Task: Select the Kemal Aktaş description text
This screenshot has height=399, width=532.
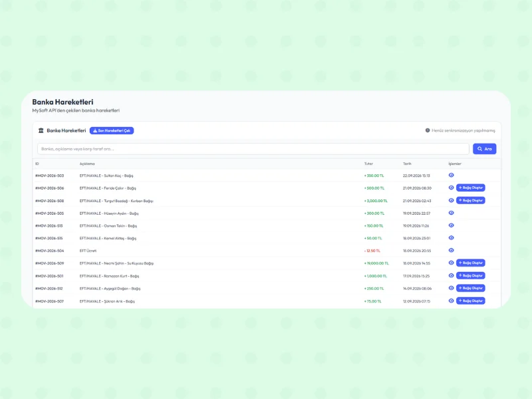Action: (x=108, y=239)
